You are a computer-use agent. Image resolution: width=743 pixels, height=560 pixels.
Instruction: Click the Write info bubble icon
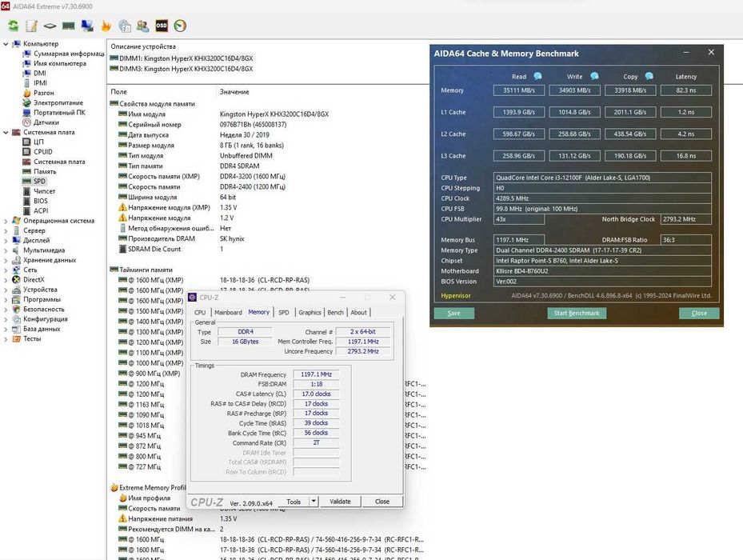pyautogui.click(x=594, y=76)
